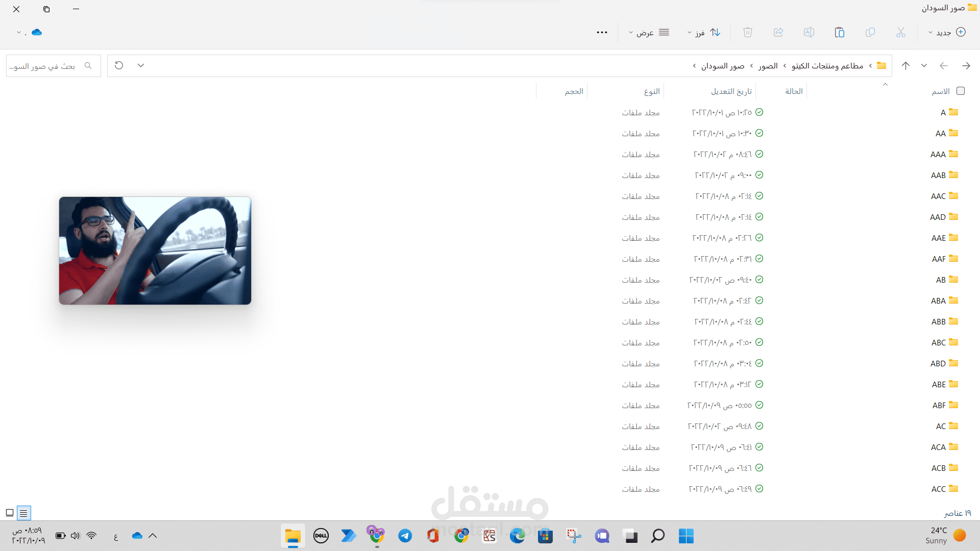Click the جديد new item button
The image size is (980, 551).
point(947,32)
